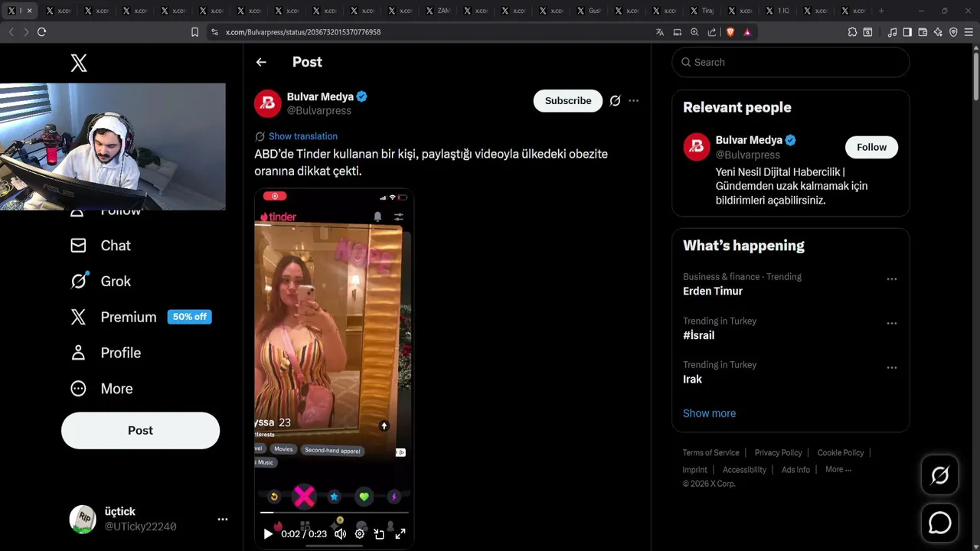Open the Erden Timur trending topic
Screen dimensions: 980x551
tap(713, 291)
